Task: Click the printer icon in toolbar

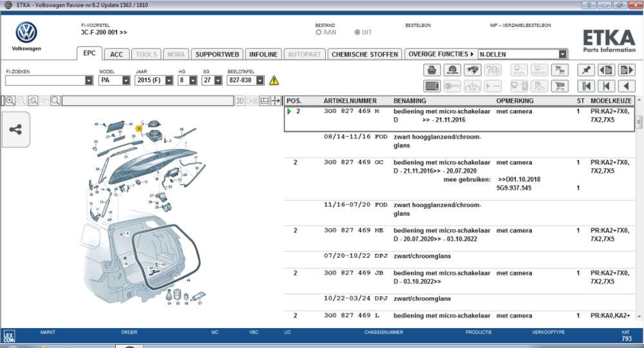Action: coord(431,70)
